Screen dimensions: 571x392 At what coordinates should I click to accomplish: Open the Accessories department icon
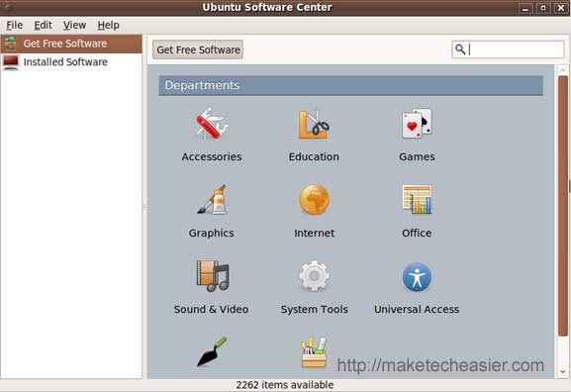212,124
